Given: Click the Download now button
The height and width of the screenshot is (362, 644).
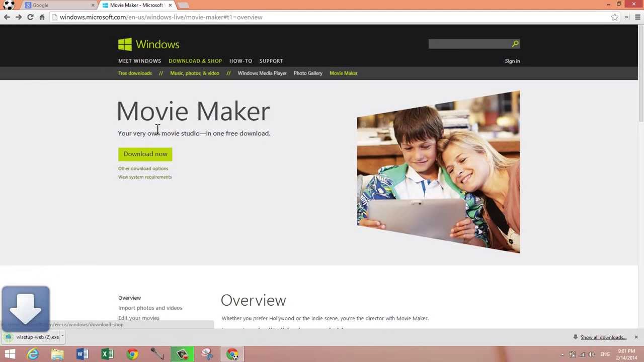Looking at the screenshot, I should tap(145, 154).
